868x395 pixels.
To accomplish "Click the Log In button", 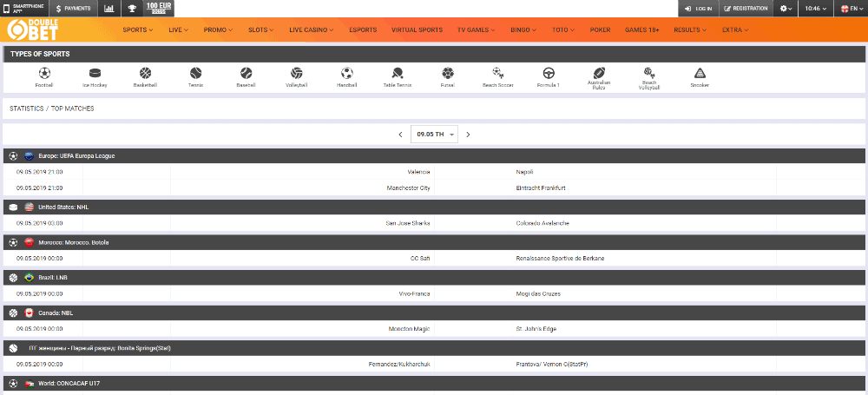I will click(699, 9).
